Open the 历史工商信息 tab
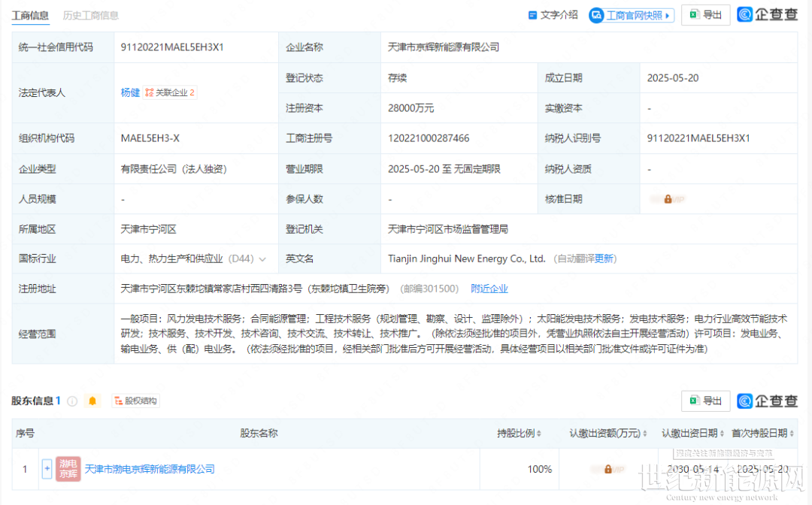Image resolution: width=812 pixels, height=505 pixels. [x=91, y=16]
